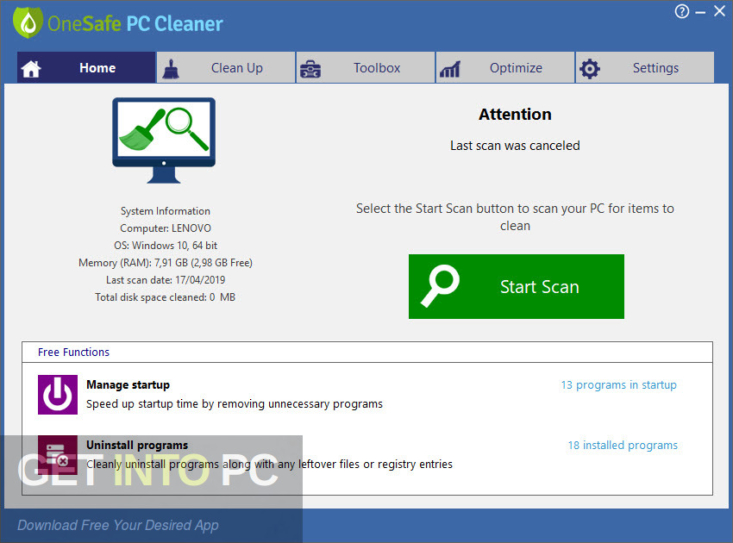Image resolution: width=733 pixels, height=543 pixels.
Task: Click the bar chart Optimize icon
Action: pos(450,69)
